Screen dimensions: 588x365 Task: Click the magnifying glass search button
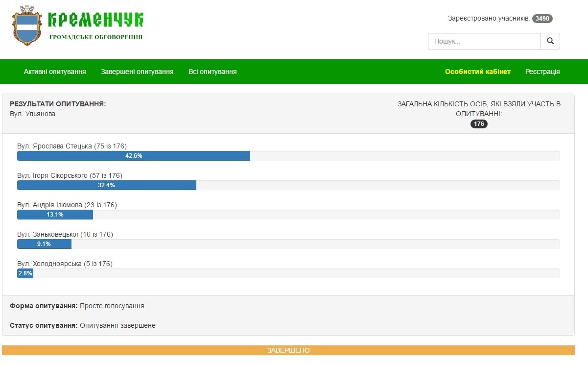click(x=550, y=41)
